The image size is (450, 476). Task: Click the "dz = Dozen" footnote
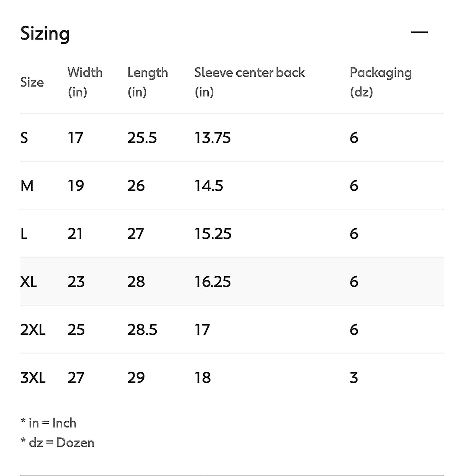(57, 442)
